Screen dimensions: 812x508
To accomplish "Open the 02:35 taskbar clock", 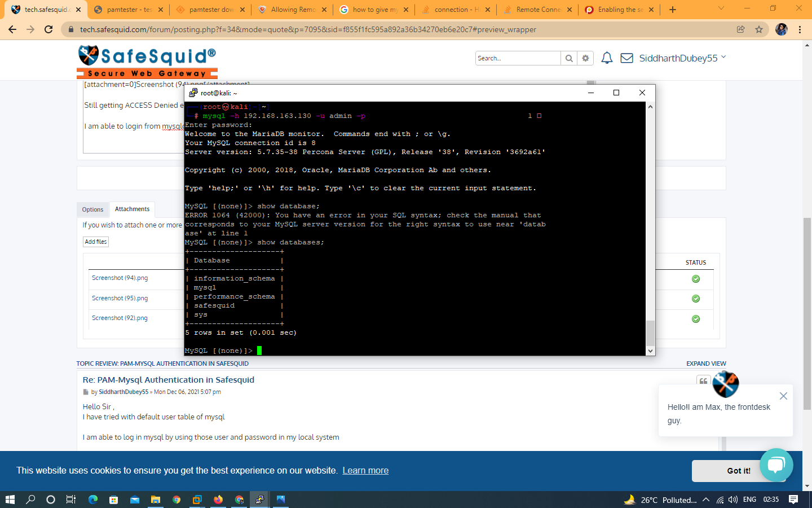I will coord(771,500).
